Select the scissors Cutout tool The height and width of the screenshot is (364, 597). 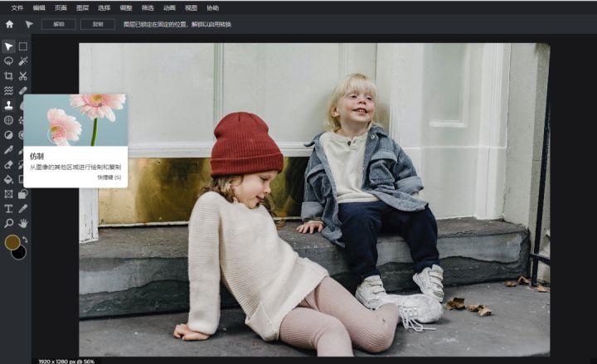[x=23, y=75]
